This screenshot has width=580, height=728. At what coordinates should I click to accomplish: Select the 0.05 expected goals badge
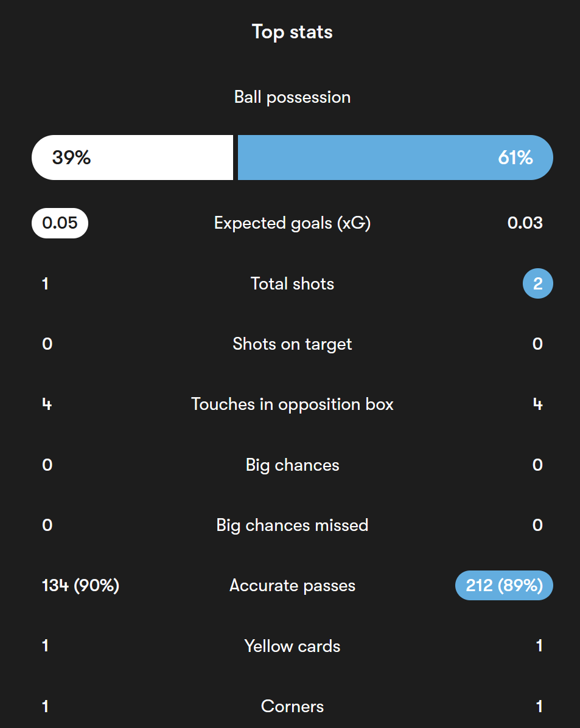[60, 223]
